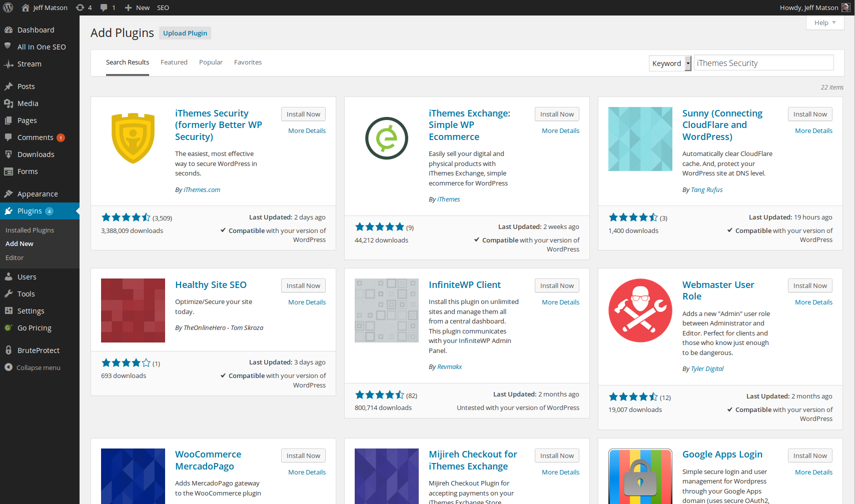Viewport: 855px width, 504px height.
Task: Install the iThemes Security plugin
Action: [x=303, y=114]
